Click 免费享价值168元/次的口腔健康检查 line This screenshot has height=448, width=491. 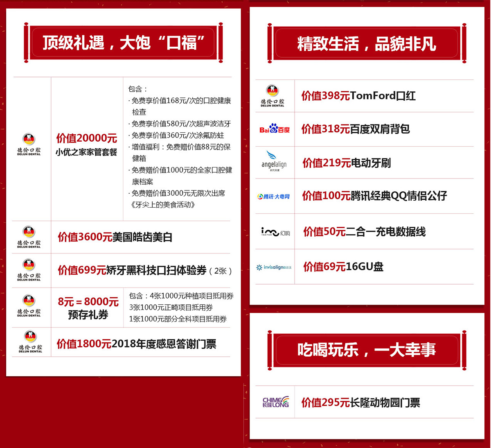[180, 106]
